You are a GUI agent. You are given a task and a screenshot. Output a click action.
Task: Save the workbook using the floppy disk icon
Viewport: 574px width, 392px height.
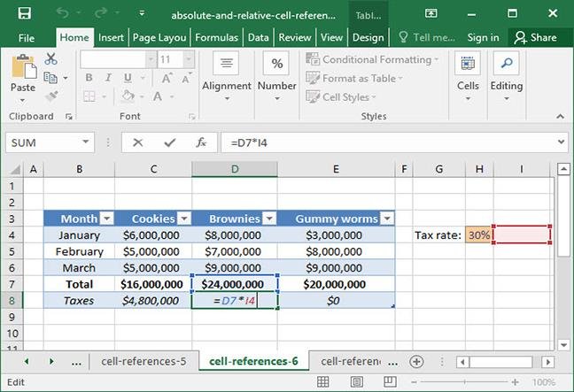(25, 13)
